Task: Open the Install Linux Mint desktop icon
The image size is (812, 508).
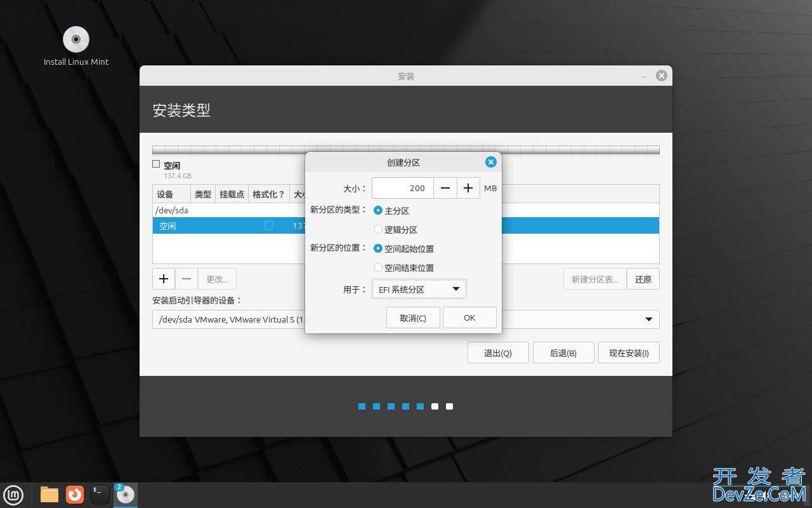Action: click(76, 46)
